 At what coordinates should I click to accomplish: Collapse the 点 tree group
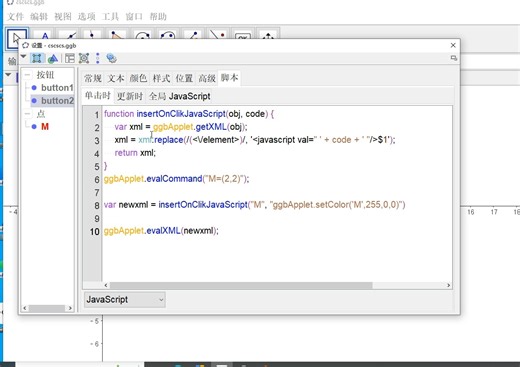(x=28, y=114)
